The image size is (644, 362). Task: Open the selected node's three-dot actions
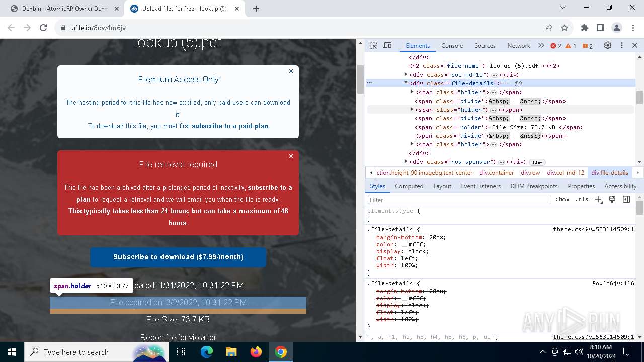(369, 83)
